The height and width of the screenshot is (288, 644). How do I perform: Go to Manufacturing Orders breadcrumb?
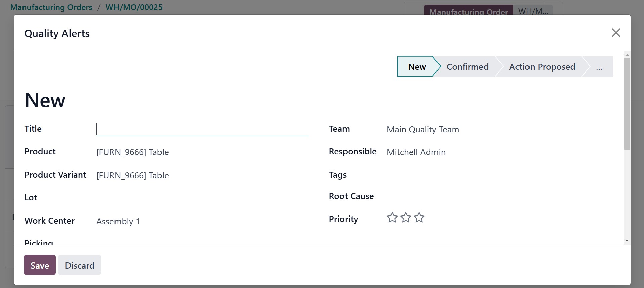pos(51,7)
